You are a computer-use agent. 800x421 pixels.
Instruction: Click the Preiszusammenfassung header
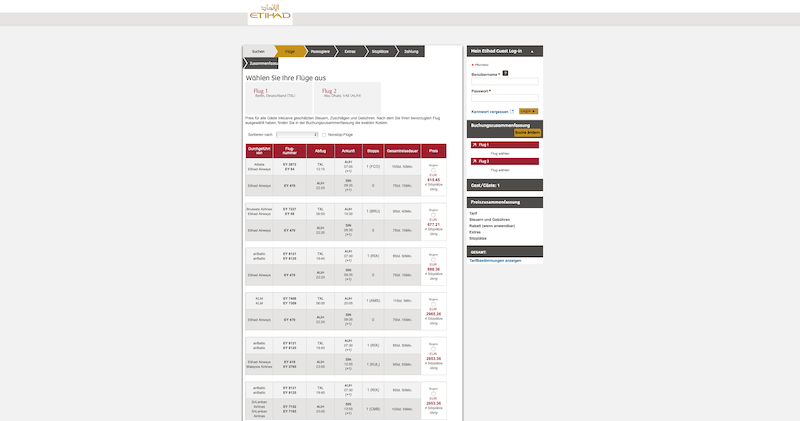click(505, 202)
